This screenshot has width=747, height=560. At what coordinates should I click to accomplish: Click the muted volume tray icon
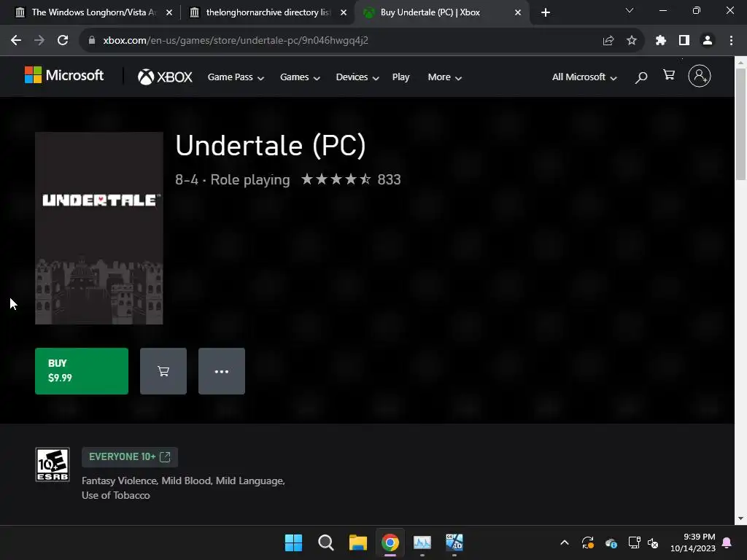point(653,542)
